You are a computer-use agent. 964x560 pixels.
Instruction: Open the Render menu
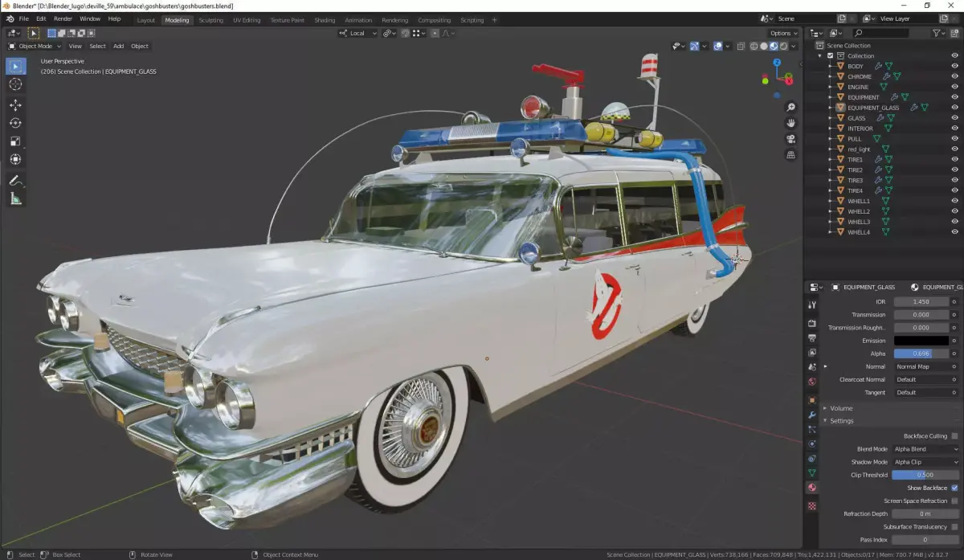pos(63,18)
